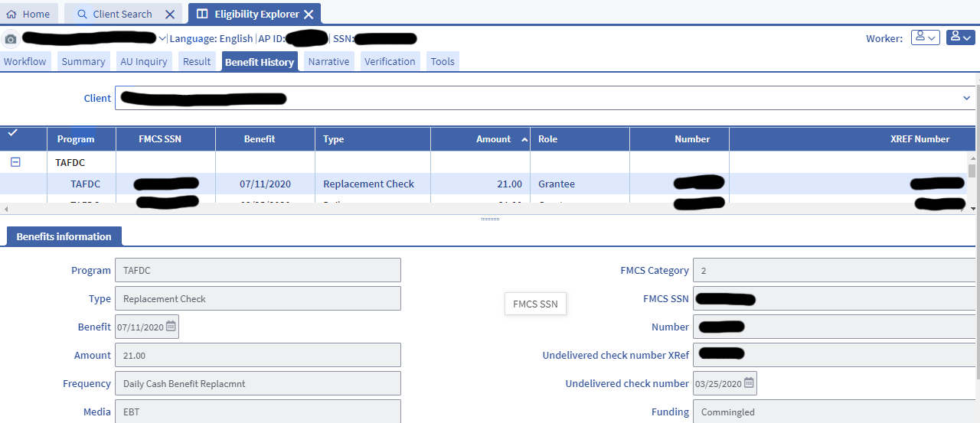Click the table horizontal scrollbar left arrow

(5, 208)
